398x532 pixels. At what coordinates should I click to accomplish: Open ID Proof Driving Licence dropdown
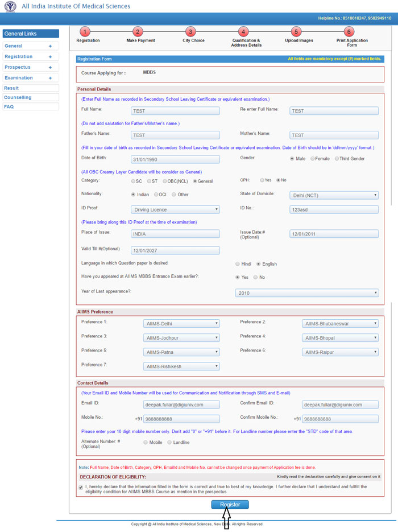point(175,209)
